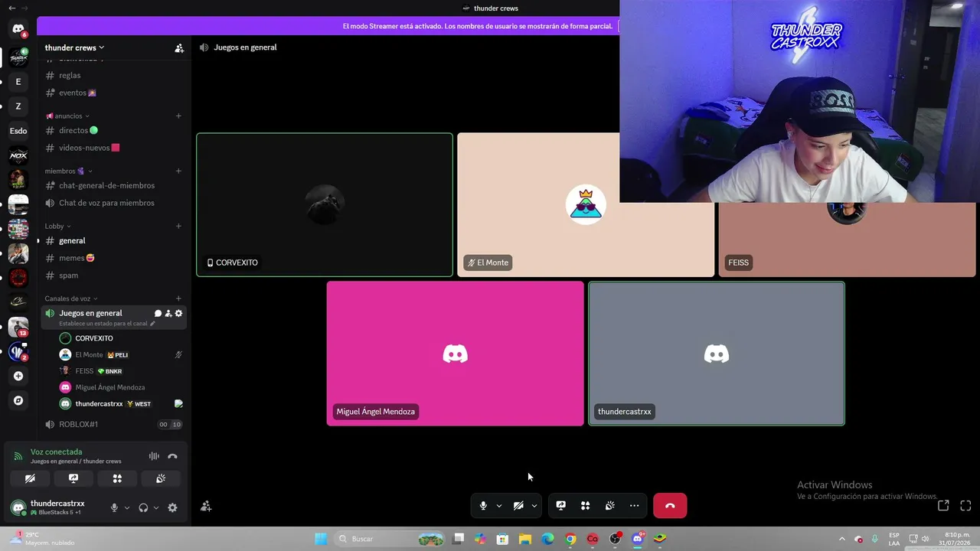Open the server labeled Z
Viewport: 980px width, 551px height.
(x=18, y=106)
